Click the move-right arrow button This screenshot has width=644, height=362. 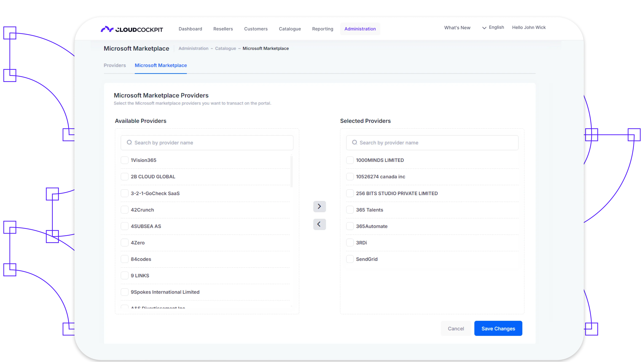[319, 206]
